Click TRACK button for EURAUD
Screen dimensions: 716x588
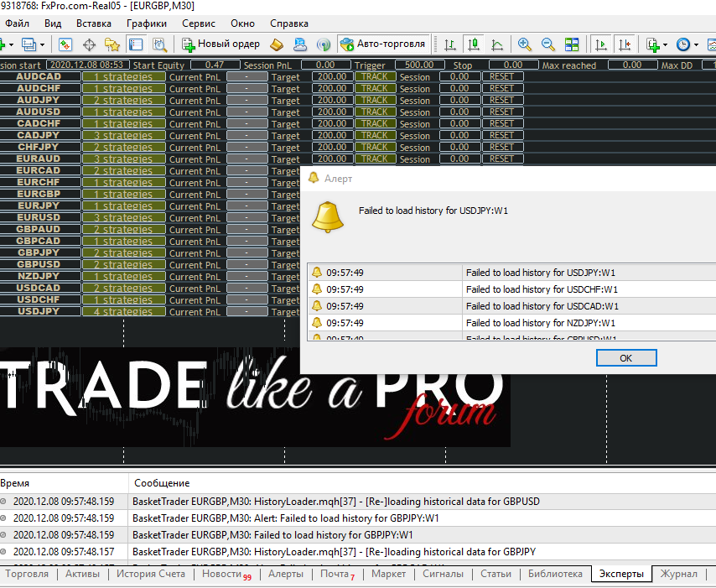[375, 159]
